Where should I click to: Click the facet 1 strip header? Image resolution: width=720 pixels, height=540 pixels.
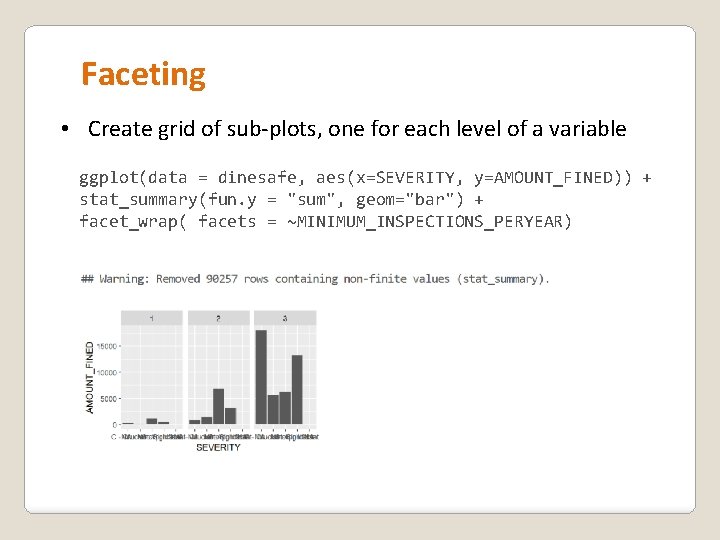coord(152,318)
